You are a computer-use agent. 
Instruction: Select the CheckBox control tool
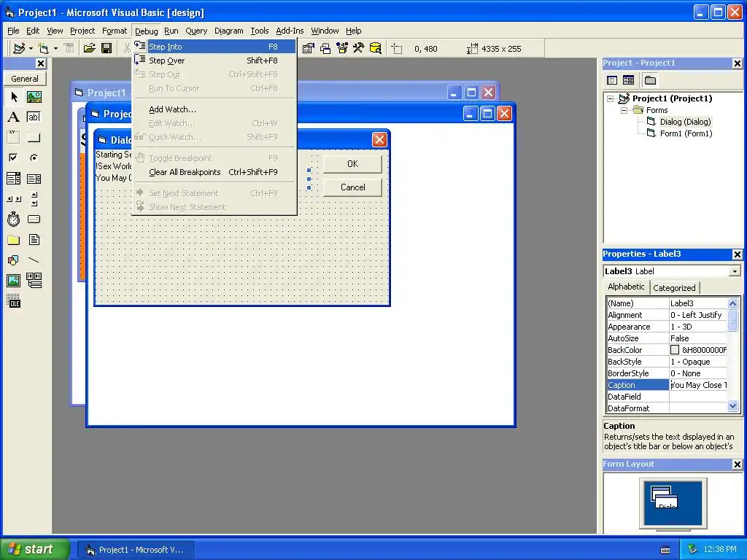(x=14, y=157)
